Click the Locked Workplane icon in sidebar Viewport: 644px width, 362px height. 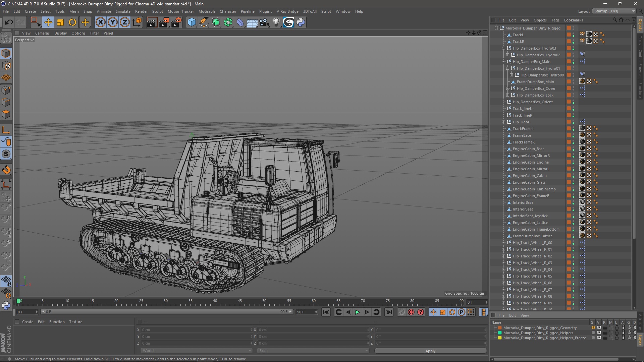click(6, 281)
